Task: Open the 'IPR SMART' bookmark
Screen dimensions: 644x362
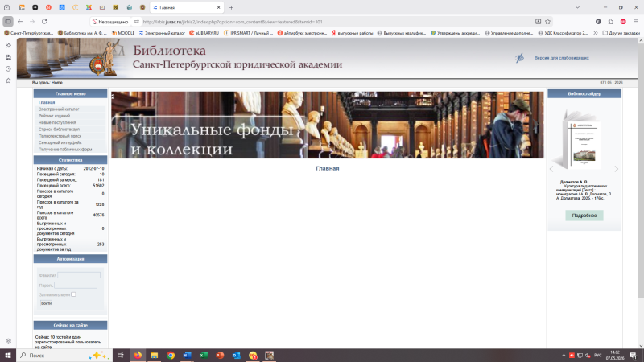Action: [249, 33]
